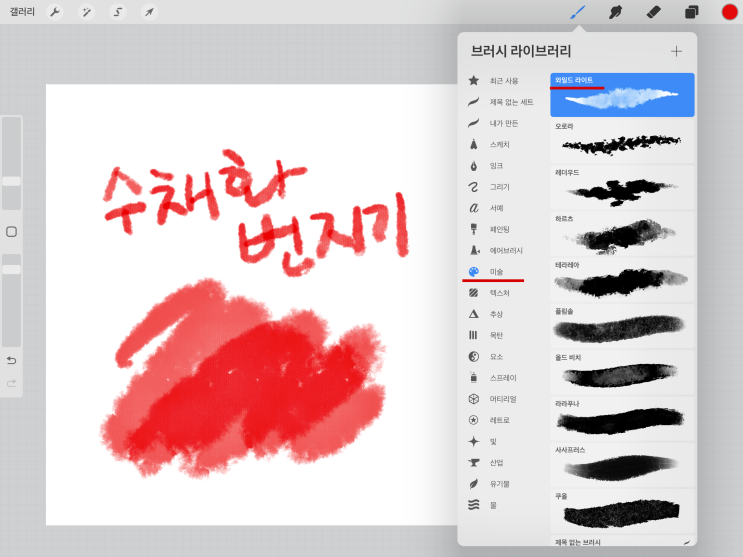743x557 pixels.
Task: Undo the last stroke
Action: [x=11, y=361]
